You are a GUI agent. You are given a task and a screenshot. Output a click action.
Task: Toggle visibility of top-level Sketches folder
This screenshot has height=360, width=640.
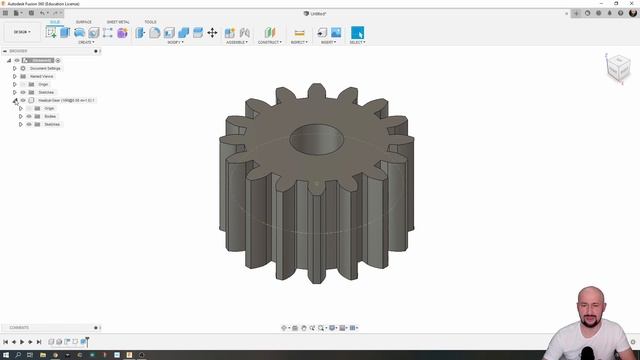pos(23,92)
